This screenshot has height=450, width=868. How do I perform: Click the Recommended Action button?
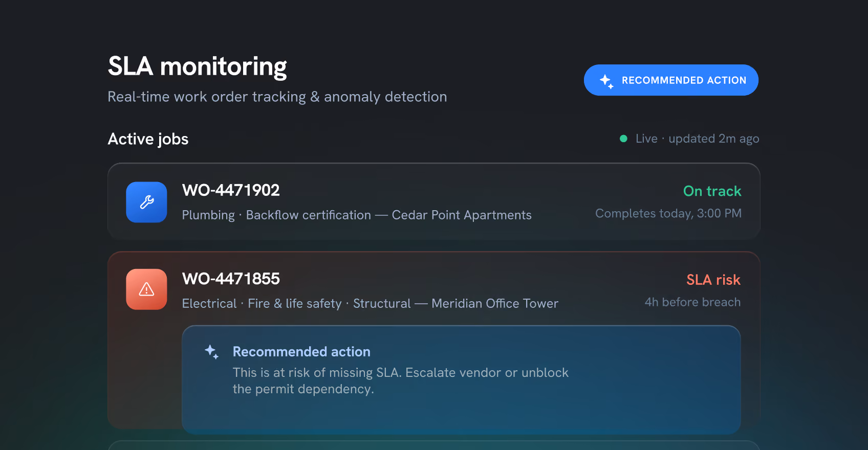click(671, 80)
